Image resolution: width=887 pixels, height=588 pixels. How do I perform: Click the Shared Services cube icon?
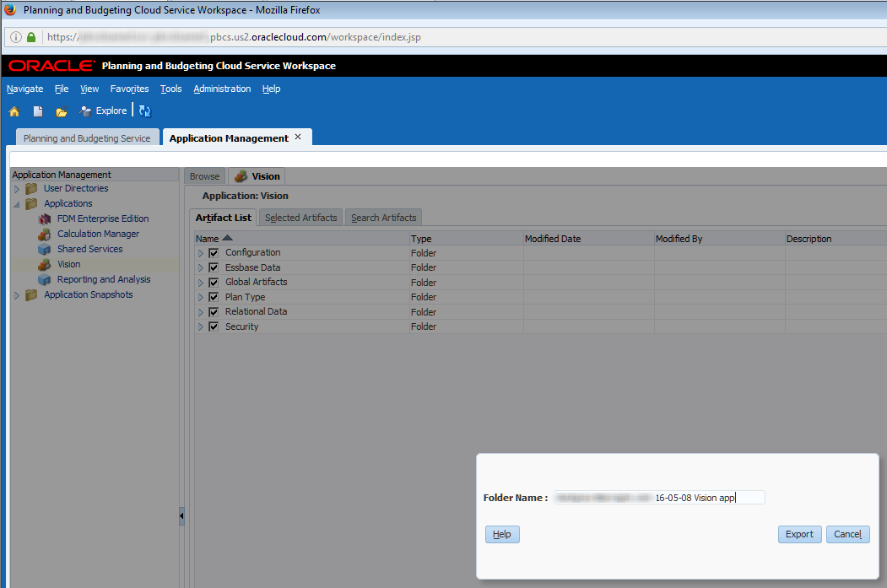pyautogui.click(x=45, y=250)
